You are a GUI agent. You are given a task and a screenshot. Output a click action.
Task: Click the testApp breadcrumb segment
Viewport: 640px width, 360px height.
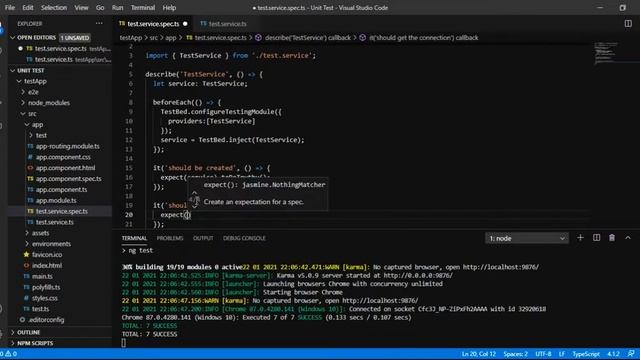[x=131, y=38]
